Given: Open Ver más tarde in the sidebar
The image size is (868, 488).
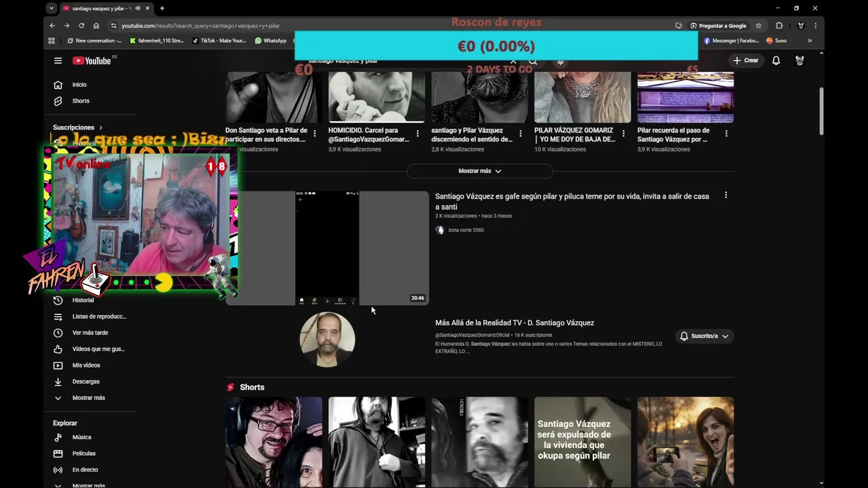Looking at the screenshot, I should tap(90, 333).
